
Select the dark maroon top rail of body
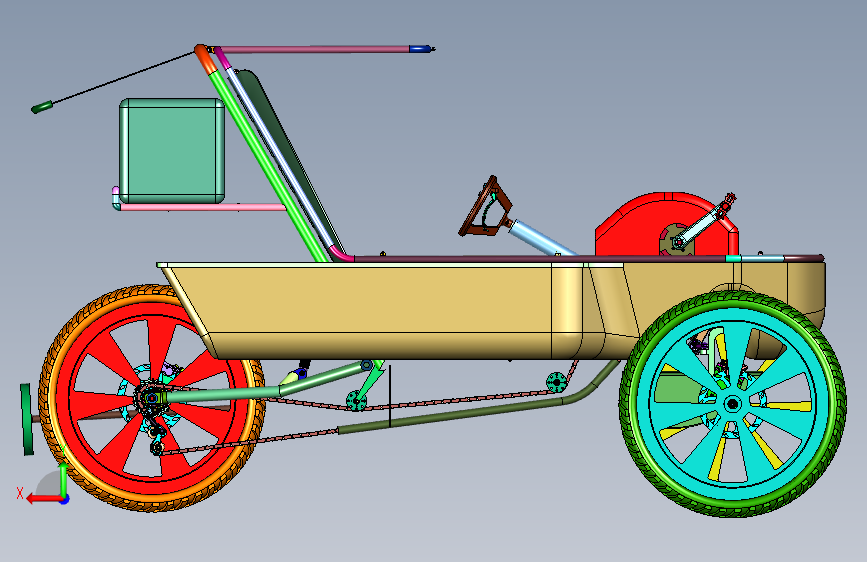[x=539, y=258]
